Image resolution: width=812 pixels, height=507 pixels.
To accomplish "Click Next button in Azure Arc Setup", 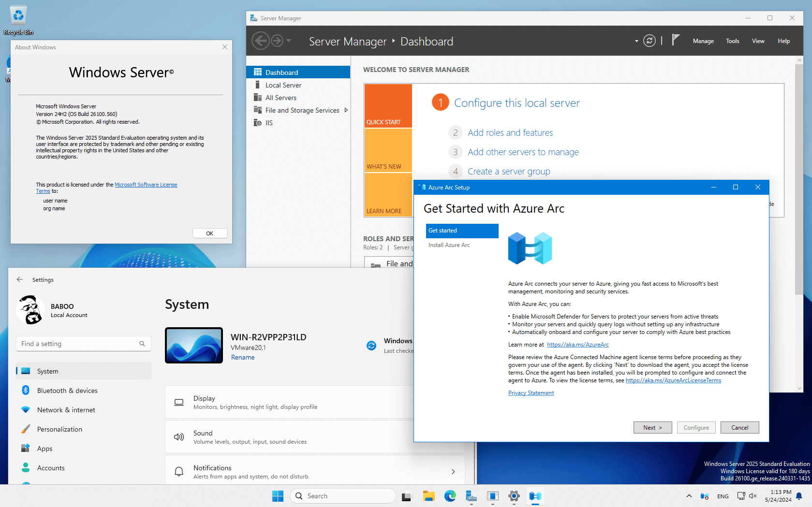I will pyautogui.click(x=652, y=427).
